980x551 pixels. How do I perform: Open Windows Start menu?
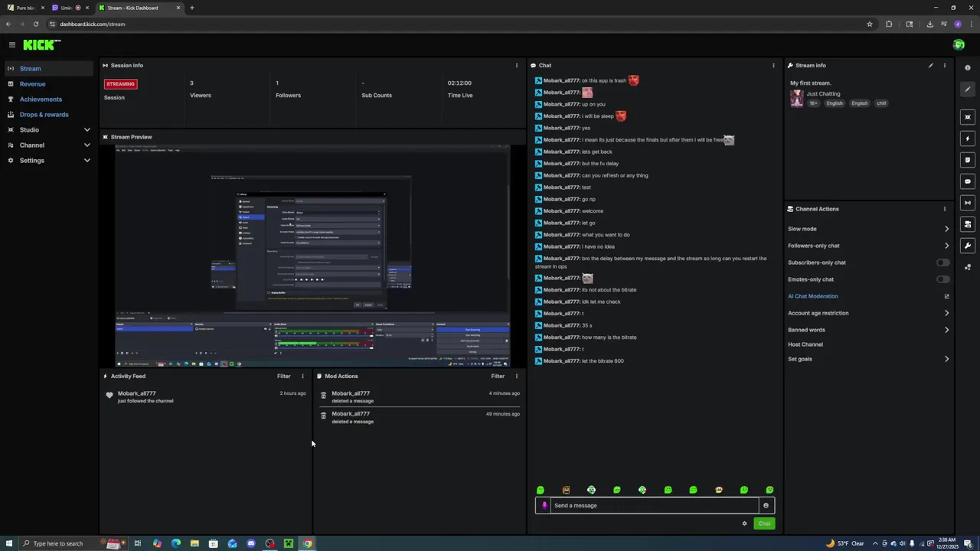coord(8,544)
